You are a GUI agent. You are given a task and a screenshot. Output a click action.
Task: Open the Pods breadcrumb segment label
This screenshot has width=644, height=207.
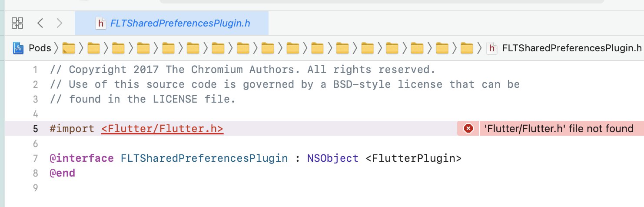click(40, 48)
